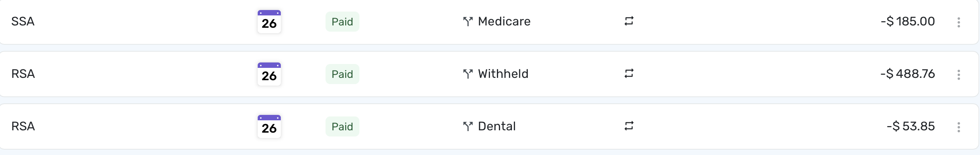Toggle the Paid status on the SSA row
The image size is (980, 155).
click(x=342, y=22)
